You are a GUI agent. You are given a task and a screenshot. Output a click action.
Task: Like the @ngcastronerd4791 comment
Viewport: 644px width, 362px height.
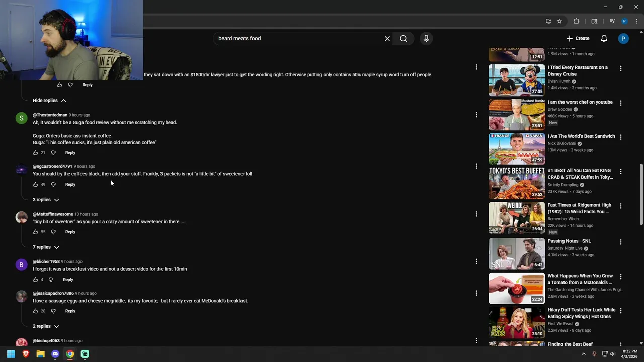35,185
